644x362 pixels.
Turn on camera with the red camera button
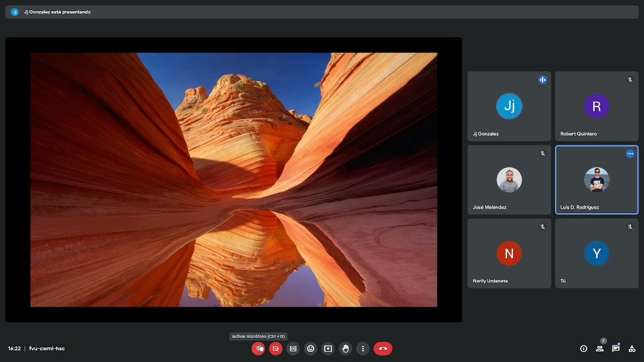(276, 348)
